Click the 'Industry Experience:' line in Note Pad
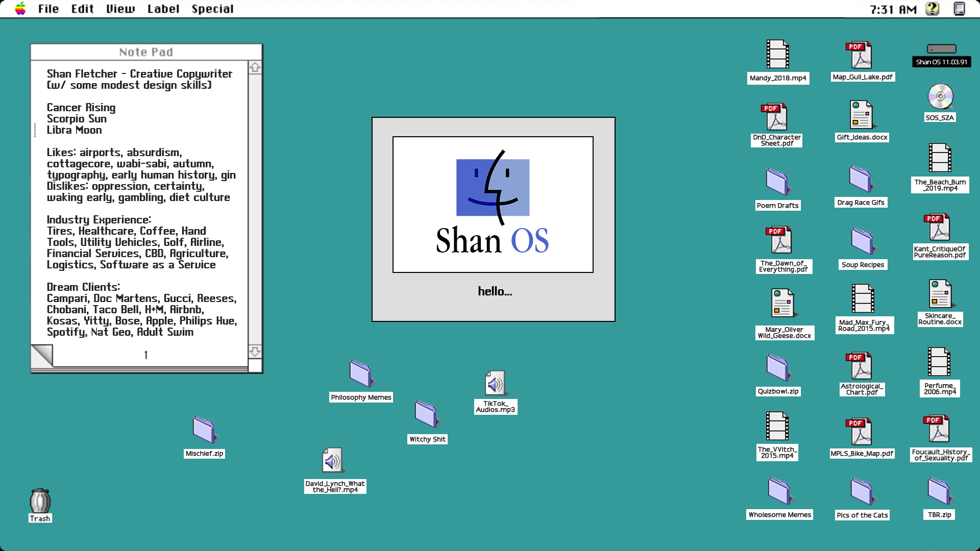980x551 pixels. pyautogui.click(x=99, y=219)
